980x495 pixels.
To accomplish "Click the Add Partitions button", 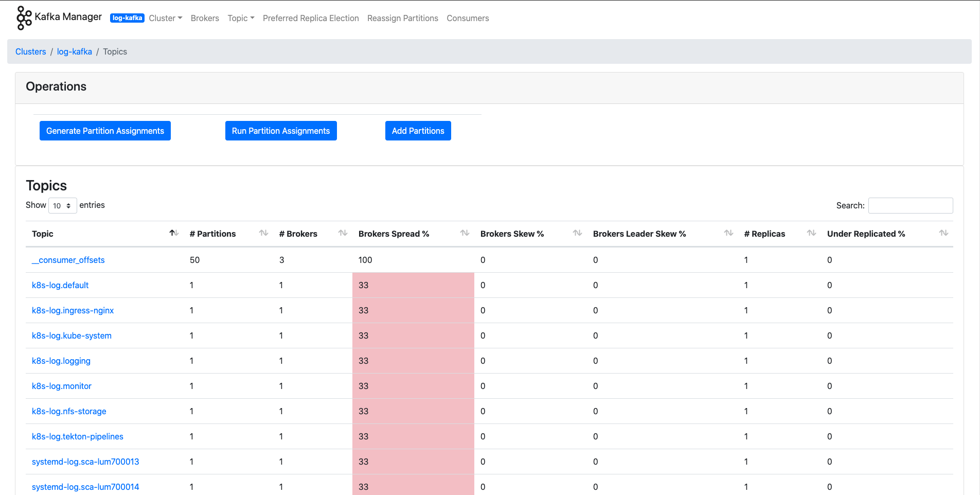I will [418, 131].
